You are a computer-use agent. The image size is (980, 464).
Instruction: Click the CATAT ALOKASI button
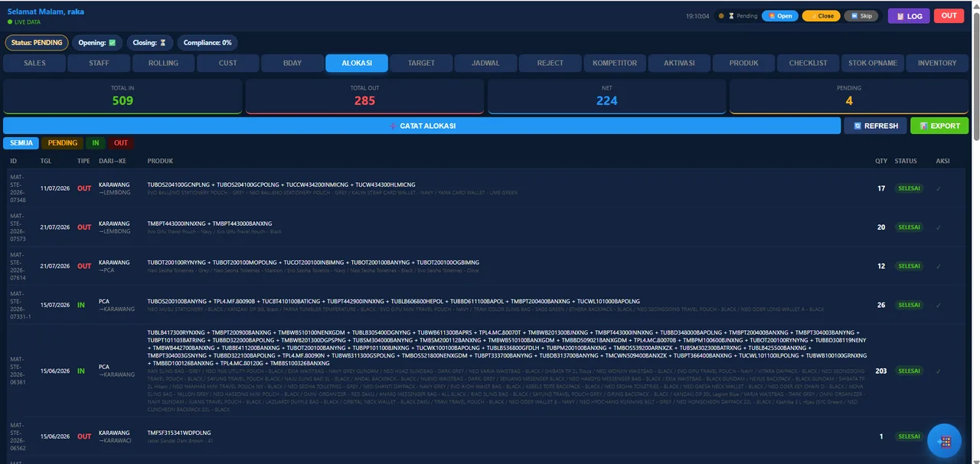tap(422, 126)
